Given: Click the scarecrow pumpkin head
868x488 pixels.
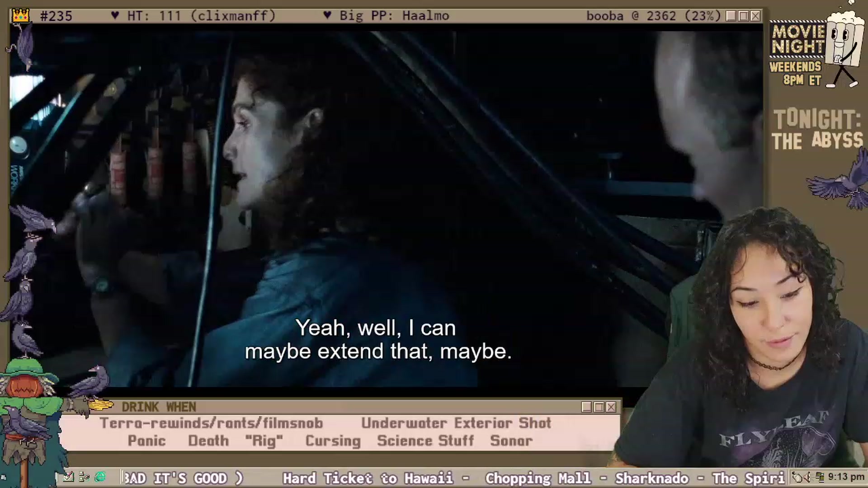Looking at the screenshot, I should coord(24,387).
